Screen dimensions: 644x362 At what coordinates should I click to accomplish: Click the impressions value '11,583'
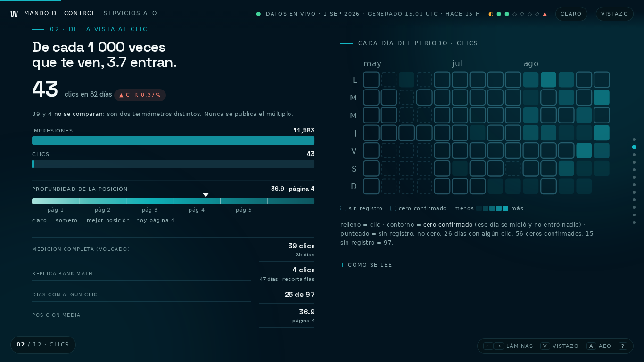(304, 131)
